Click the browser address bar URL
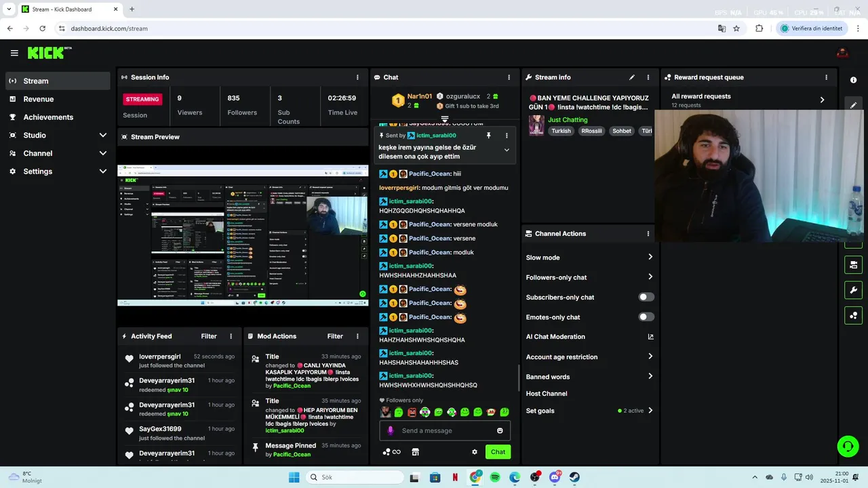Viewport: 868px width, 488px height. [x=109, y=28]
